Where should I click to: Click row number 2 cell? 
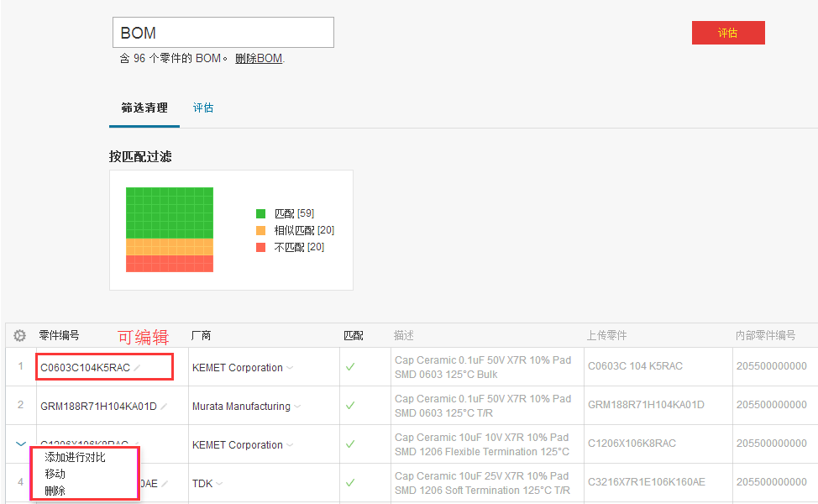point(20,405)
